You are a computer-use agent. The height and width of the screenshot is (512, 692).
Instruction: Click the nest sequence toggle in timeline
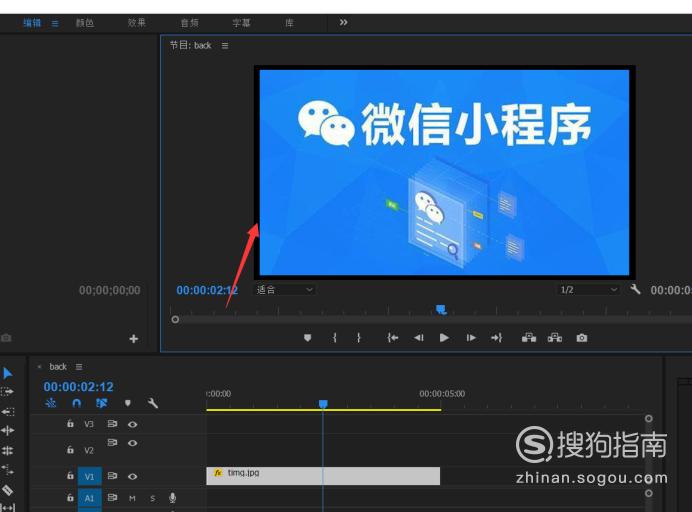pos(51,403)
